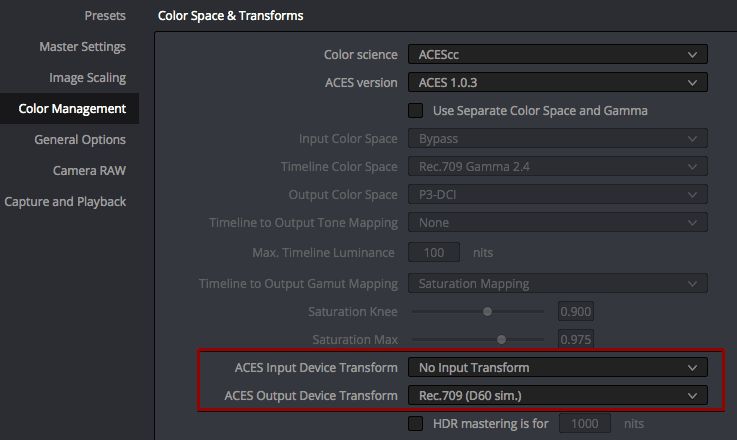737x440 pixels.
Task: Select Color Management sidebar item
Action: (x=72, y=109)
